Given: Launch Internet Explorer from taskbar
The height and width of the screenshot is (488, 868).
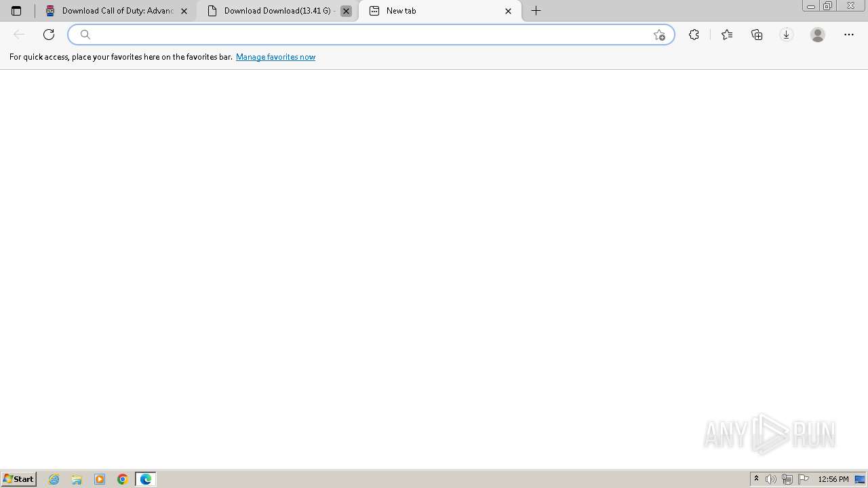Looking at the screenshot, I should 54,479.
